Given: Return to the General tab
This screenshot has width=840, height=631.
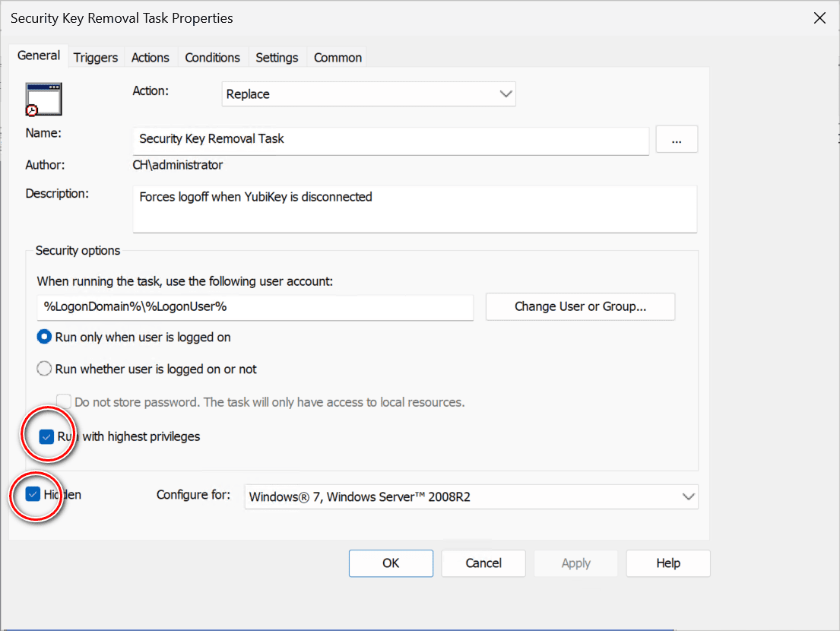Looking at the screenshot, I should click(x=39, y=55).
